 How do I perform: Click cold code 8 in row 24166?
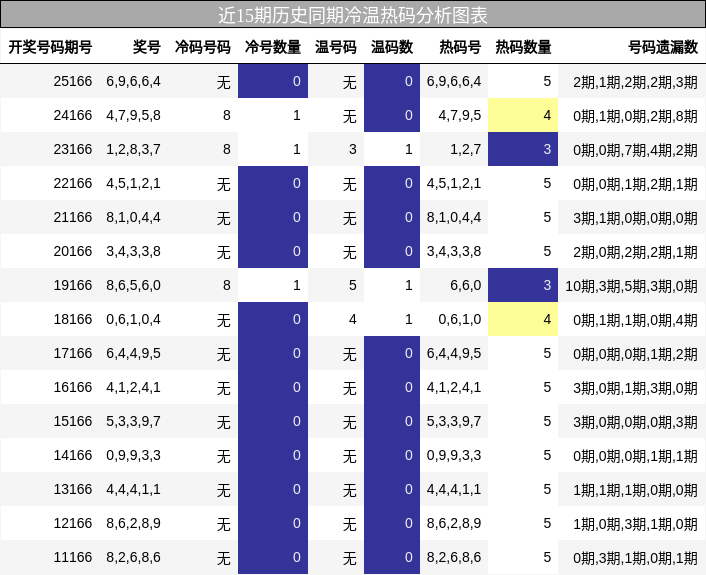[226, 115]
